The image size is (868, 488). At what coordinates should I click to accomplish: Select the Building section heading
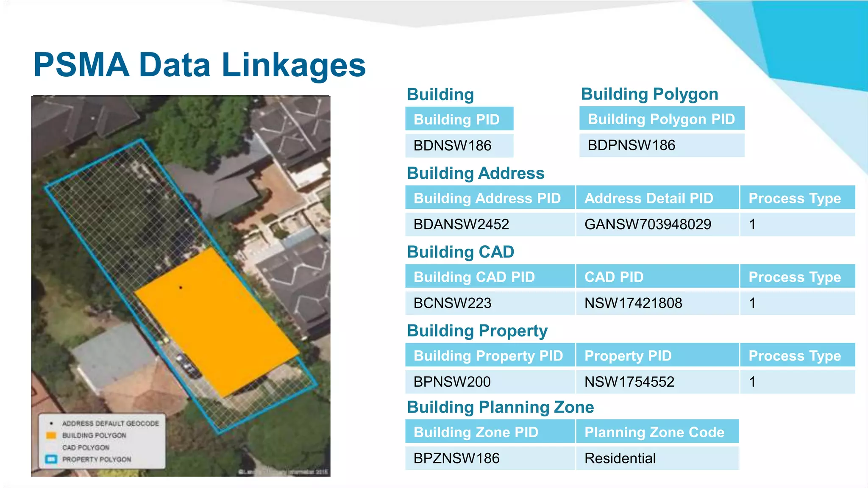pos(440,94)
